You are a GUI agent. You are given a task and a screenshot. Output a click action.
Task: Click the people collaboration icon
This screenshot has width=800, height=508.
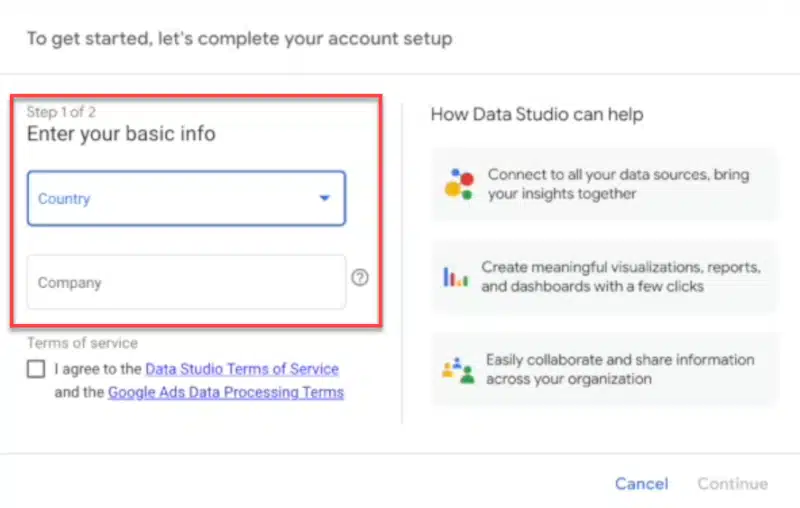(x=455, y=369)
